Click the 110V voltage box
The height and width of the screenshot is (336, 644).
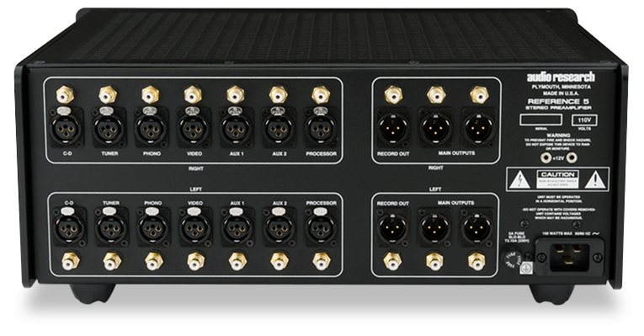tap(584, 120)
